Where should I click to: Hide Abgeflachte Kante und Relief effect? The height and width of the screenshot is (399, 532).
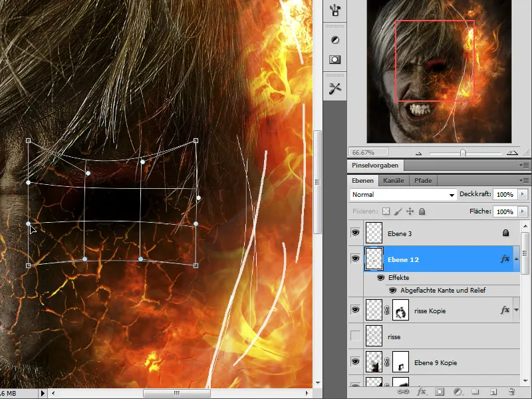click(x=392, y=291)
